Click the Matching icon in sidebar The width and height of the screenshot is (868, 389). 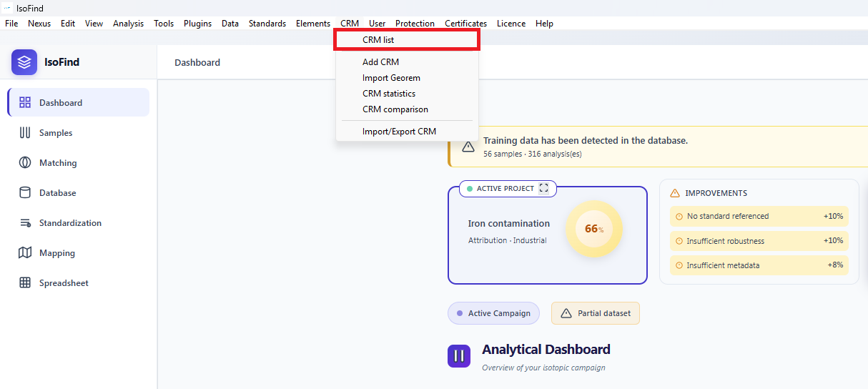[x=25, y=162]
